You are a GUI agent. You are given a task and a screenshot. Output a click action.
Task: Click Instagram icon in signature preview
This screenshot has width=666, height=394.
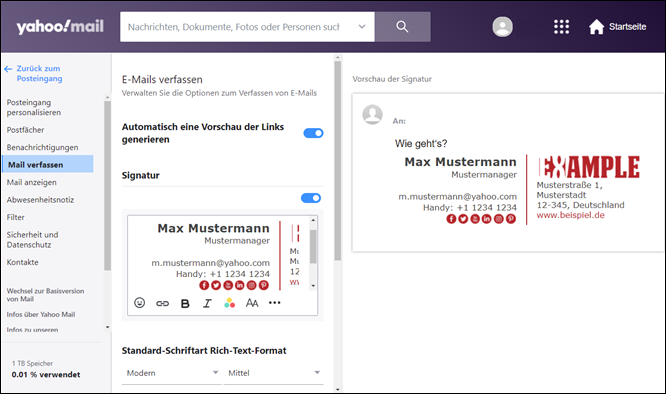click(499, 219)
